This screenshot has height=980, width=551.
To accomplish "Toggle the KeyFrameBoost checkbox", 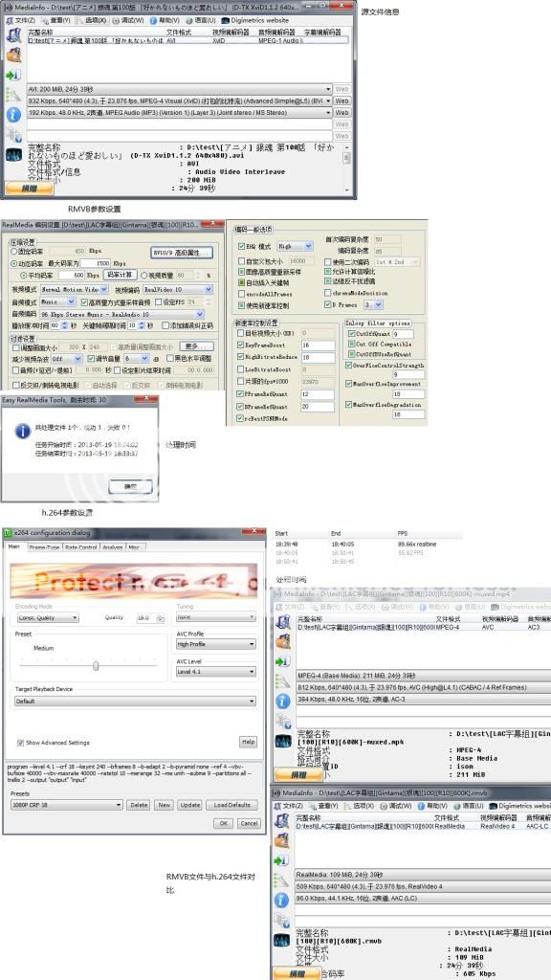I will [x=240, y=345].
